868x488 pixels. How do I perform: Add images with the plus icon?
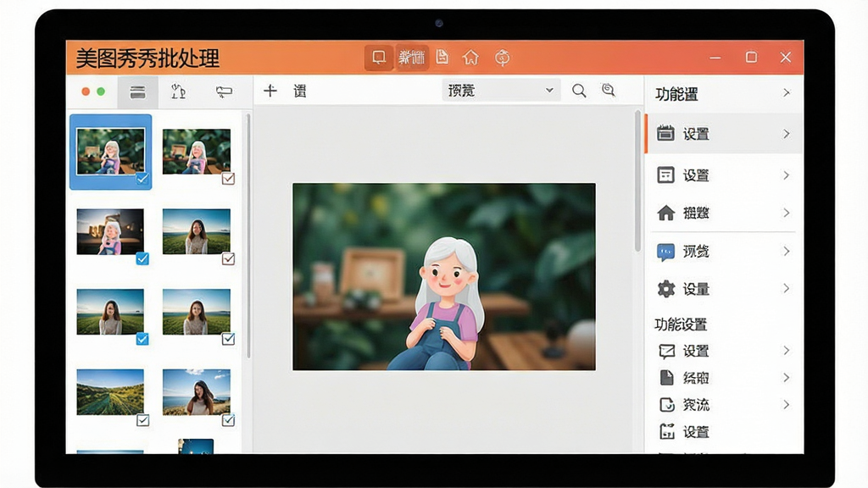coord(270,90)
